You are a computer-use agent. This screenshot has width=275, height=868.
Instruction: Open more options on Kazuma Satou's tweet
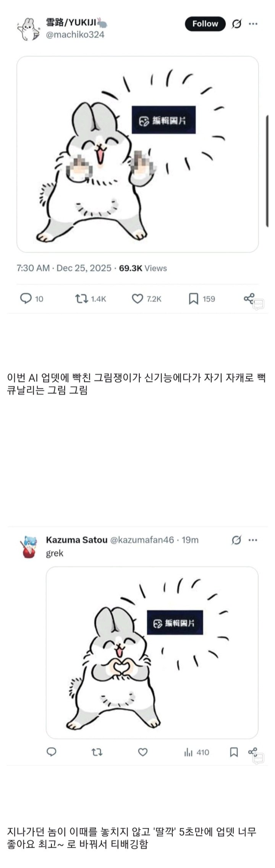pos(253,539)
